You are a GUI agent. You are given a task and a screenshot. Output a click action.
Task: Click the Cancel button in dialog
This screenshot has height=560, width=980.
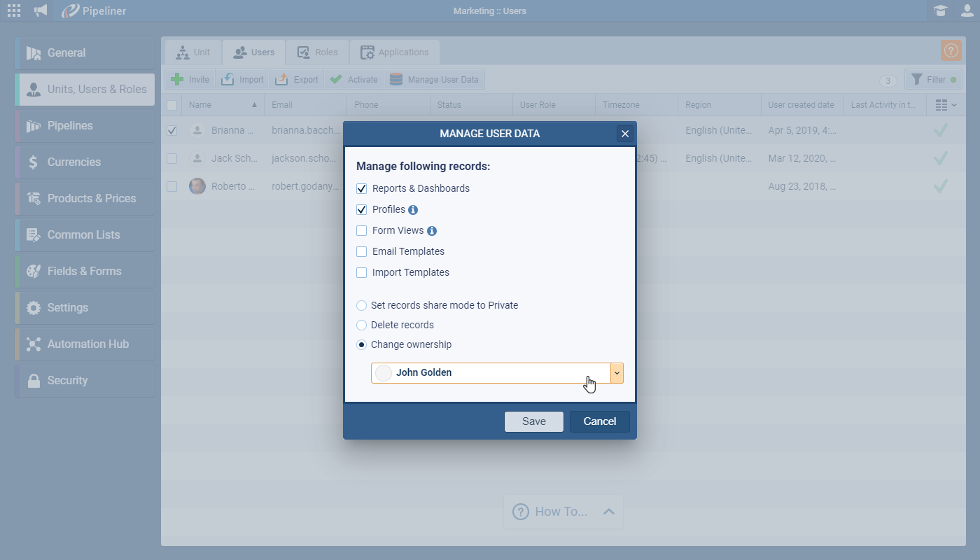coord(599,421)
